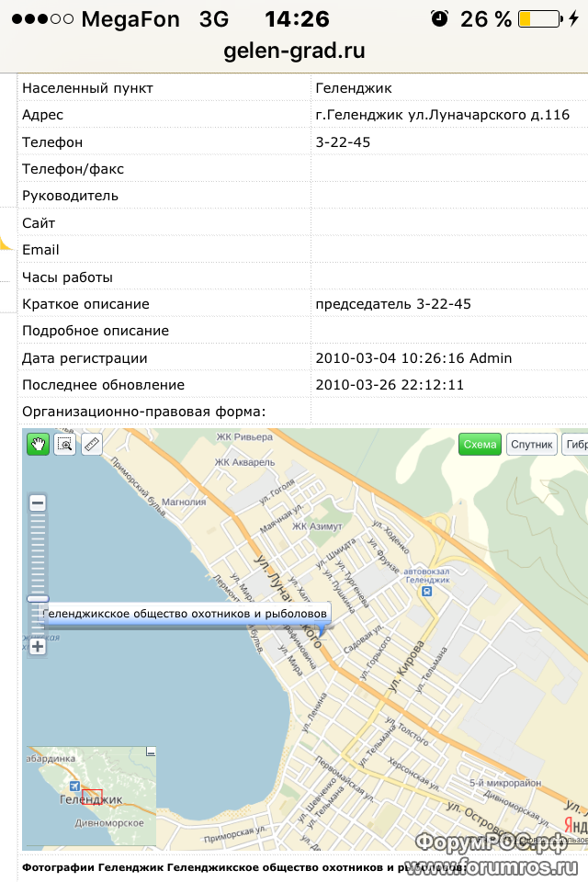Click the Геленджикское общество охотников balloon label
Screen dimensions: 588x882
pyautogui.click(x=185, y=614)
